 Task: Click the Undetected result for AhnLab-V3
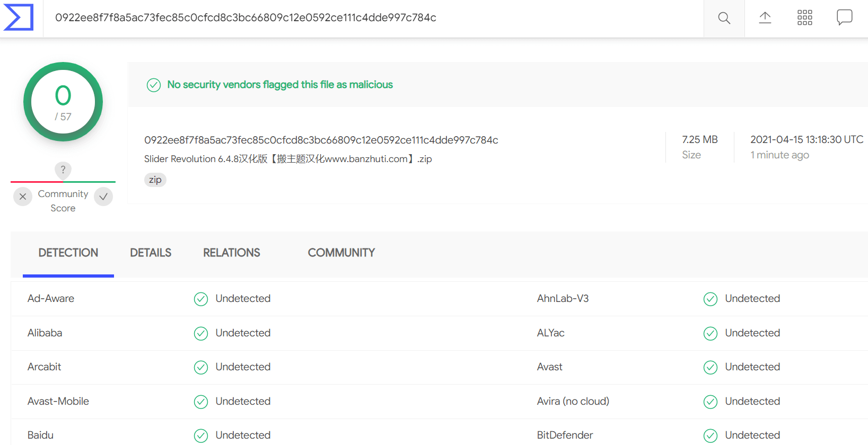pyautogui.click(x=752, y=298)
